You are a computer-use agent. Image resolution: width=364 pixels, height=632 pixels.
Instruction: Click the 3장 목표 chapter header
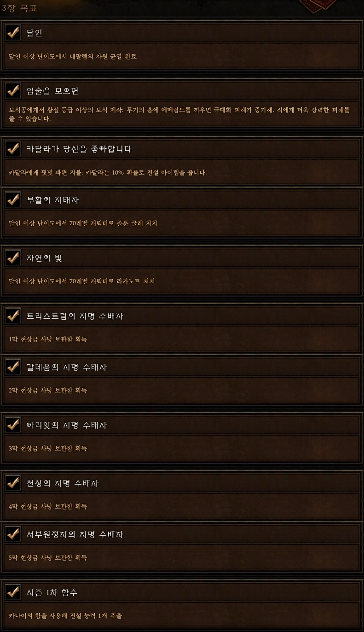(20, 8)
